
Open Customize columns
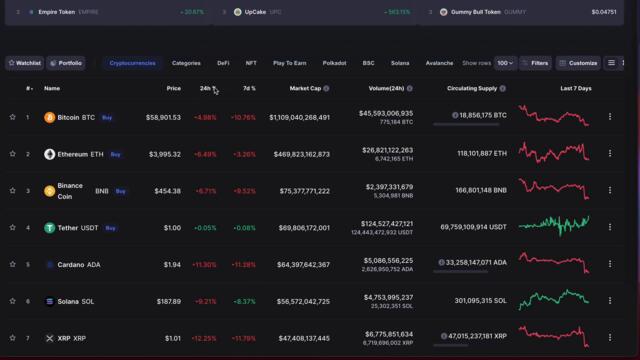pos(578,63)
